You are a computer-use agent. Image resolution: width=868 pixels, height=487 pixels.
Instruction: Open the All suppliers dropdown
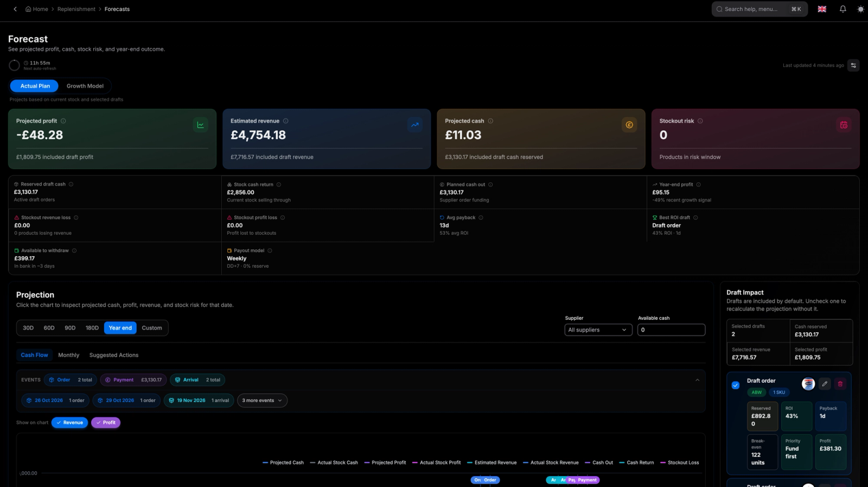[598, 330]
